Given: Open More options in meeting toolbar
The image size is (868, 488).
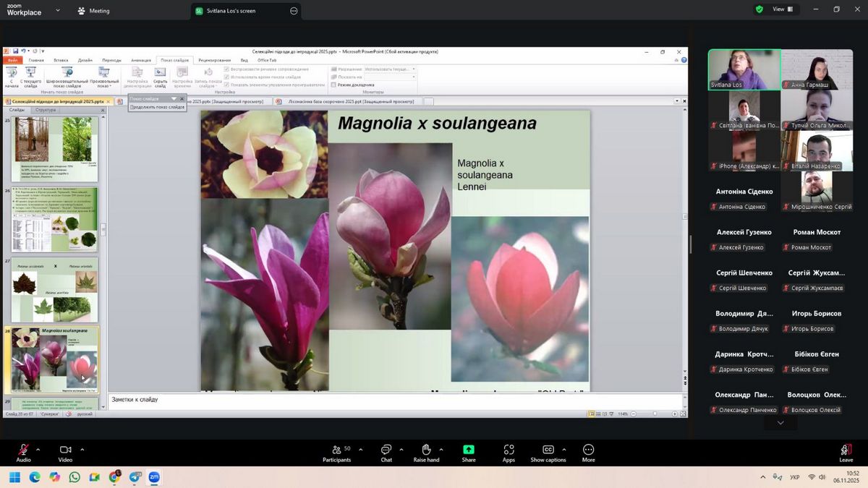Looking at the screenshot, I should coord(588,450).
